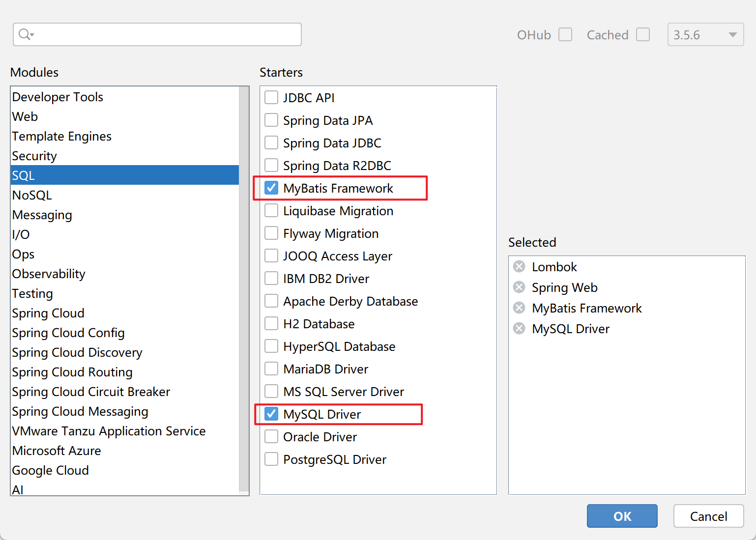This screenshot has height=540, width=756.
Task: Select the Spring Cloud Messaging module
Action: point(125,411)
